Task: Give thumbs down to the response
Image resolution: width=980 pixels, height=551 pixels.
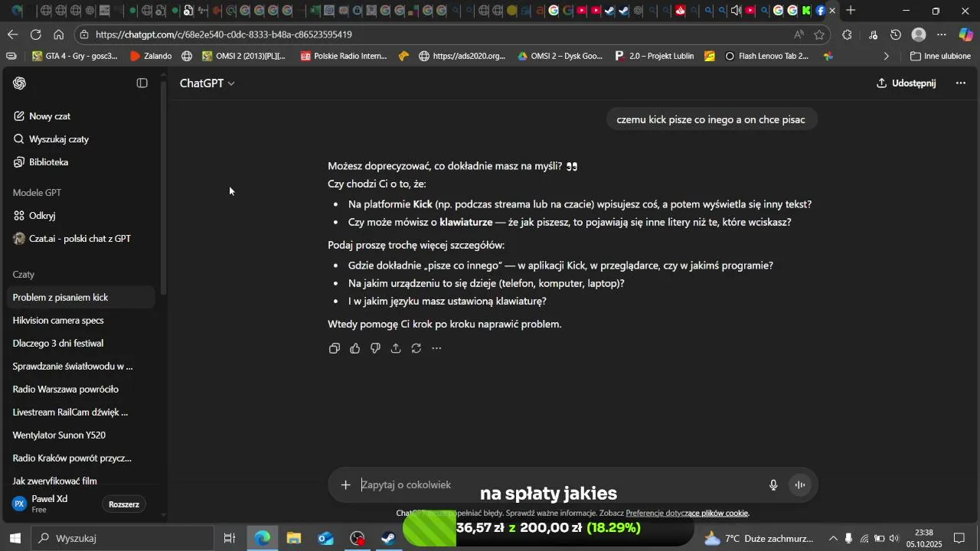Action: pos(375,348)
